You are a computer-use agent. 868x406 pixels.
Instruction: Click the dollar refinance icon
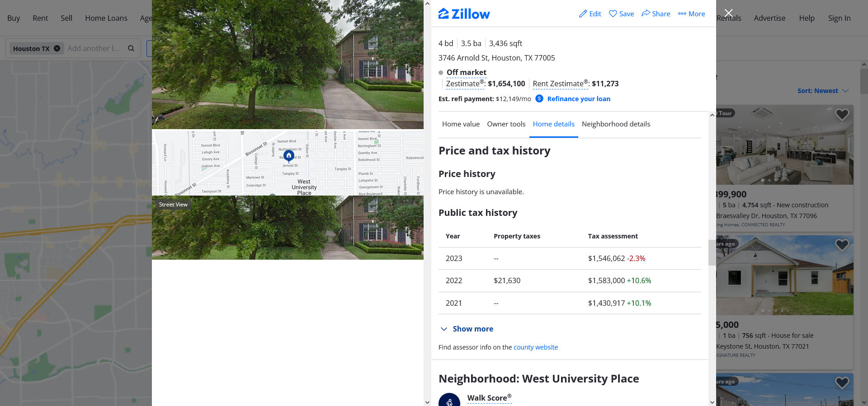(x=539, y=98)
